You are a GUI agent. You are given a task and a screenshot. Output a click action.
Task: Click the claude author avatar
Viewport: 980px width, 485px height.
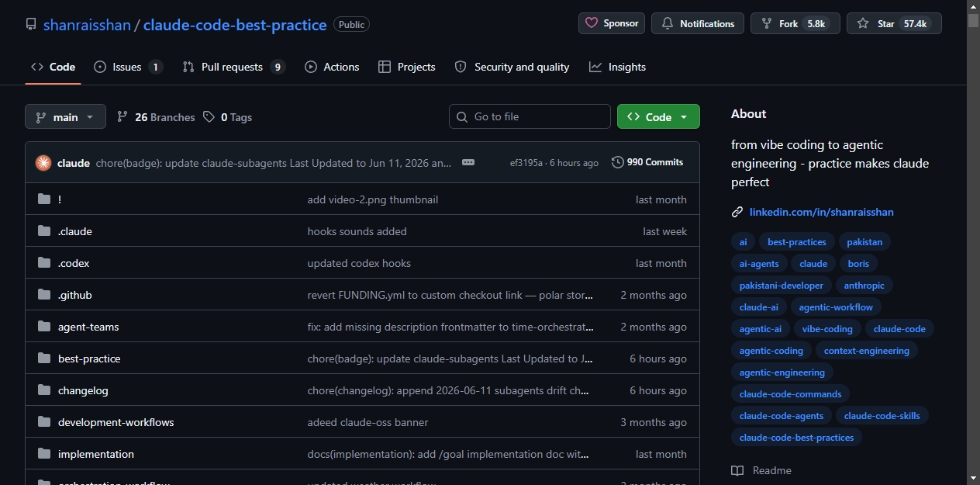(43, 163)
